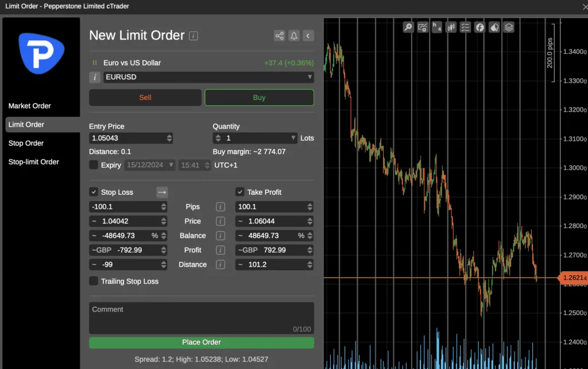Click inside the Comment text field

[201, 316]
